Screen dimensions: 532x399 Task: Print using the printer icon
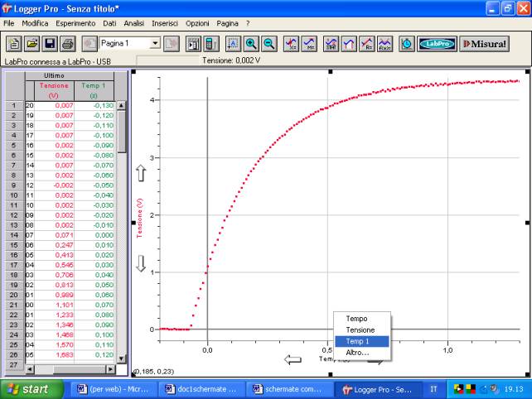[x=68, y=44]
